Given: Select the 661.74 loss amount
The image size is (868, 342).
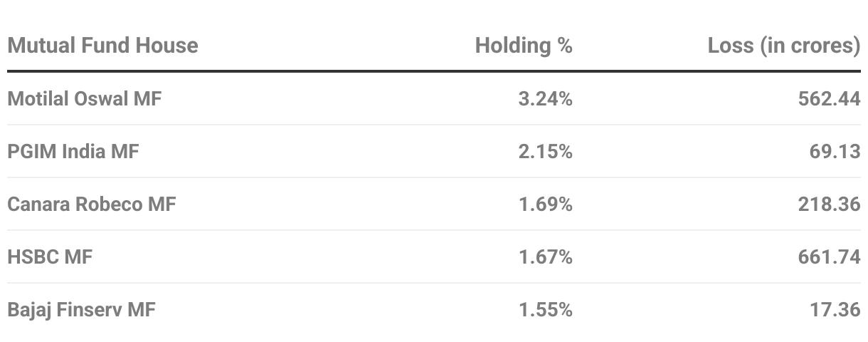Looking at the screenshot, I should click(830, 257).
